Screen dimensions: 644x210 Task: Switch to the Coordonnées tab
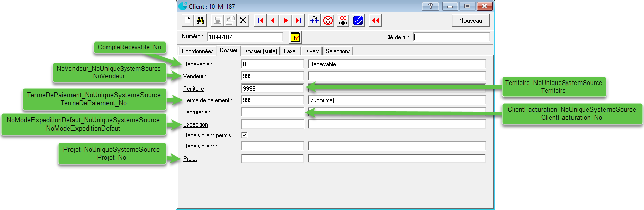tap(197, 51)
